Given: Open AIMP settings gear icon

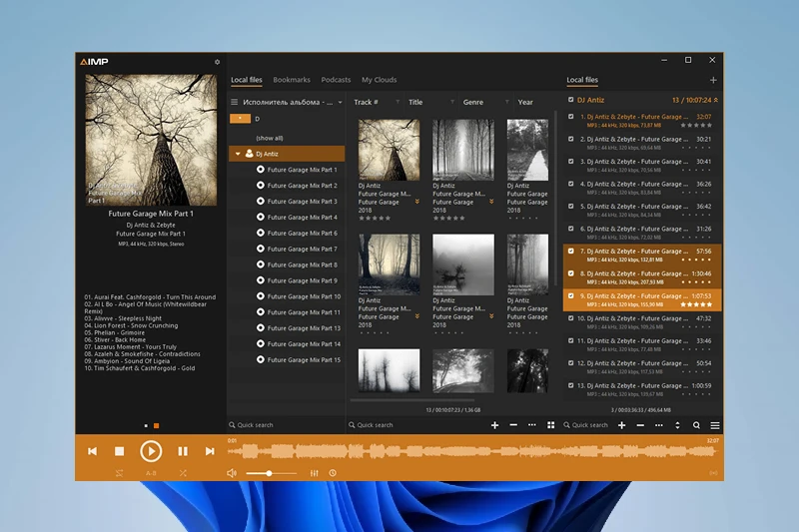Looking at the screenshot, I should click(x=217, y=62).
